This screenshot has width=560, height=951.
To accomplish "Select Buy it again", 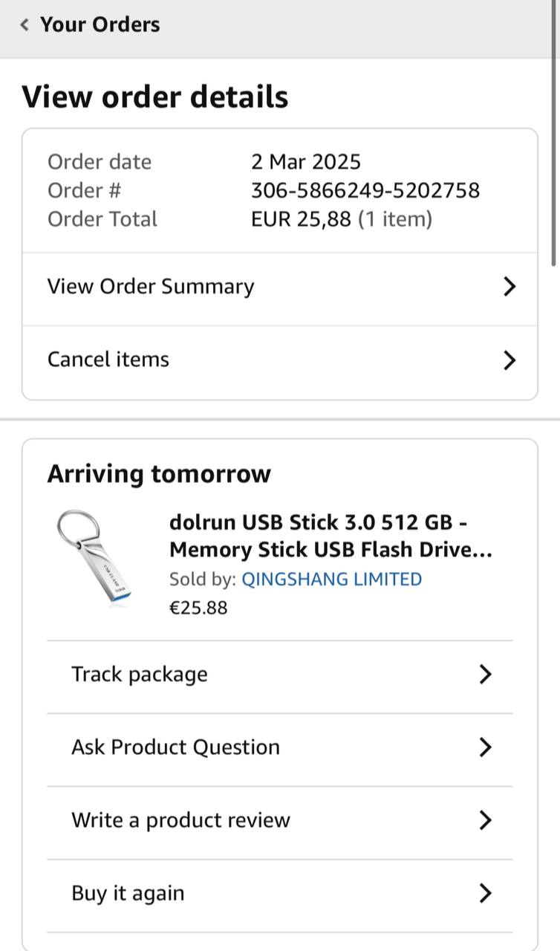I will pyautogui.click(x=128, y=893).
